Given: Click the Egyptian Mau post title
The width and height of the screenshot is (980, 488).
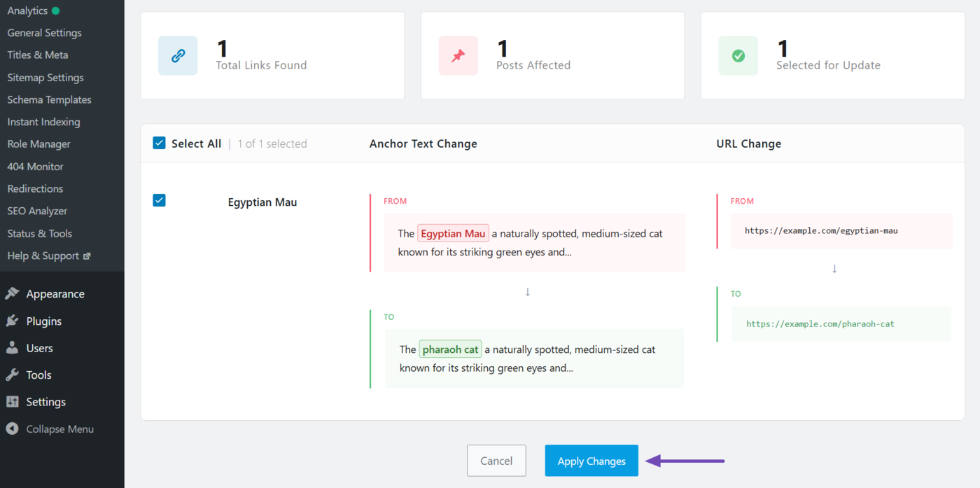Looking at the screenshot, I should point(262,202).
